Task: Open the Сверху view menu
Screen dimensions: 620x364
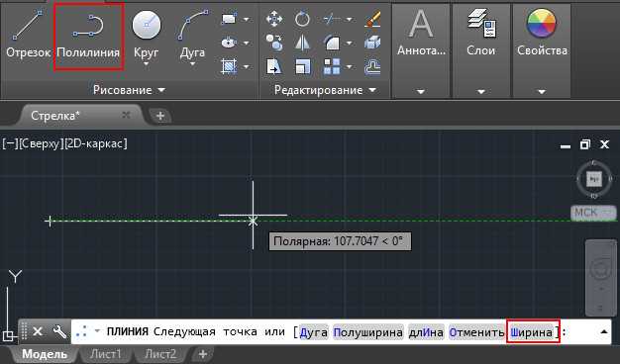Action: 41,143
